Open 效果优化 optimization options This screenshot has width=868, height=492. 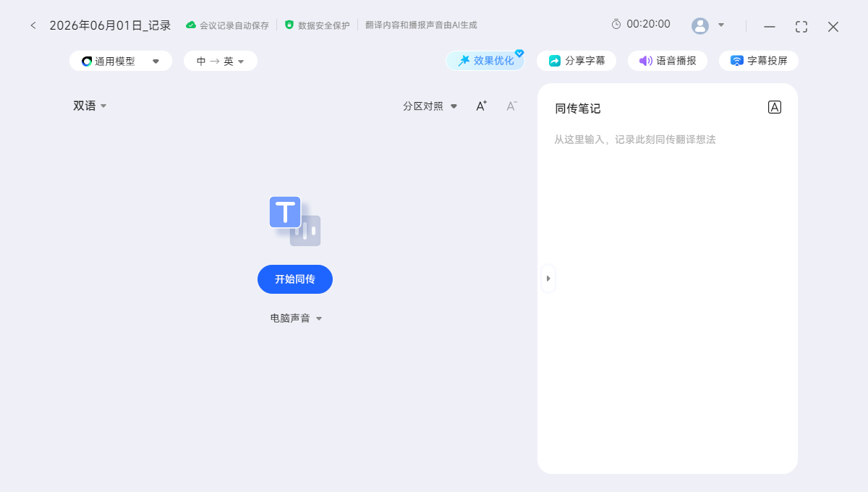click(485, 61)
